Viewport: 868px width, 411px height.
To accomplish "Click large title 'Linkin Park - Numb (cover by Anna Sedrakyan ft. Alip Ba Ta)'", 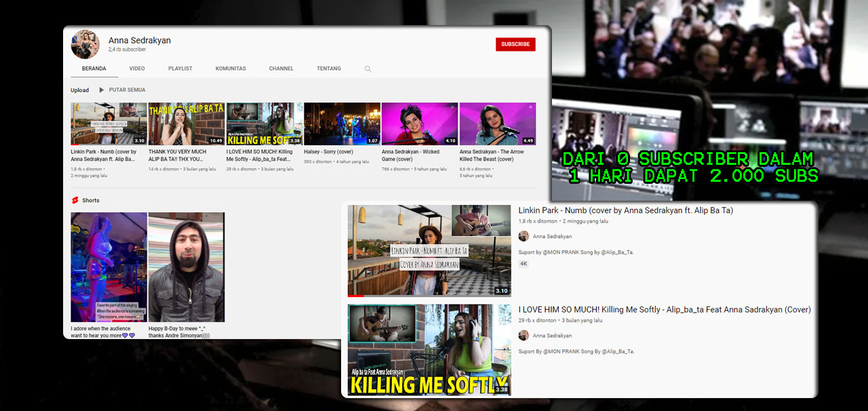I will coord(626,210).
